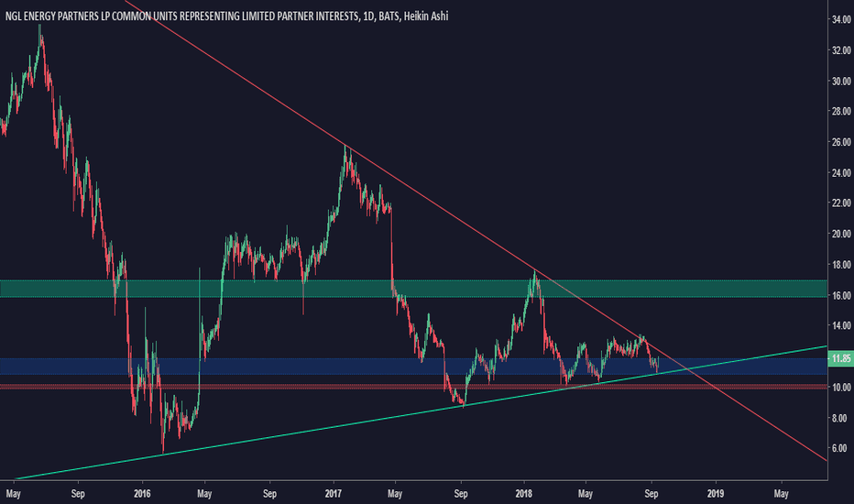Click the 8.00 price axis label

click(x=839, y=418)
